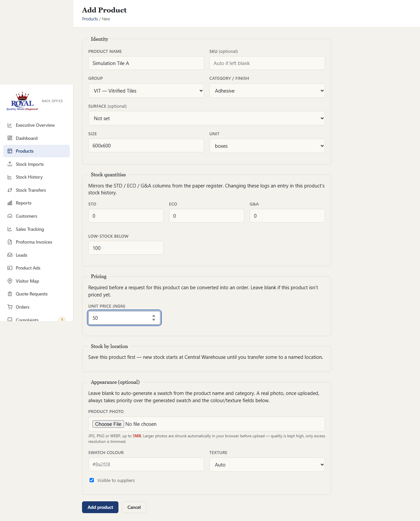Image resolution: width=420 pixels, height=521 pixels.
Task: Click the Products breadcrumb link
Action: [90, 19]
